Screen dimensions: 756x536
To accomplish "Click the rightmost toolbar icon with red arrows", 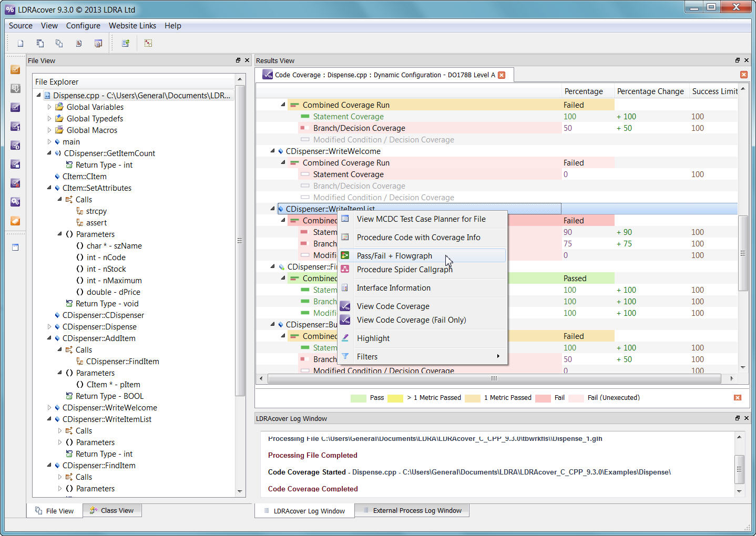I will 148,43.
